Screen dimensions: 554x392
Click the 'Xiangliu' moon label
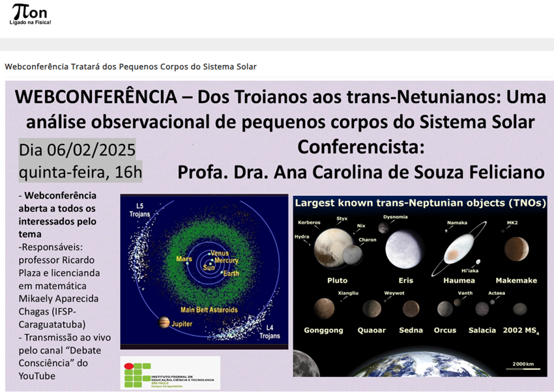point(348,293)
